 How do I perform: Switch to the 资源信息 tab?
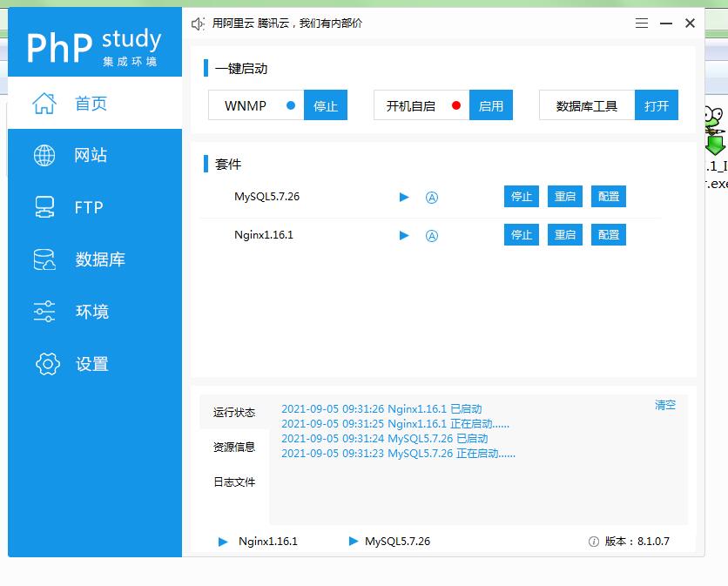click(x=234, y=447)
